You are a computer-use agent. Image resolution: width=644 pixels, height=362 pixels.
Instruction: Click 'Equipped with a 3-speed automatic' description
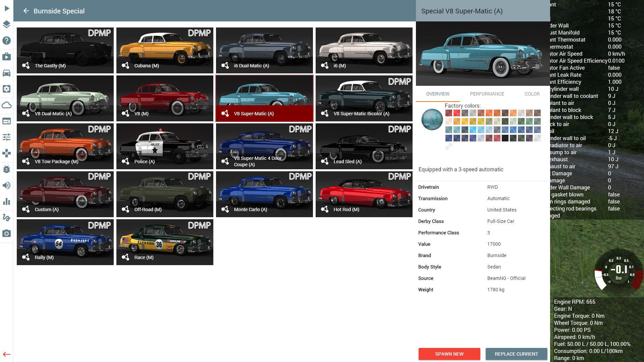pyautogui.click(x=461, y=169)
